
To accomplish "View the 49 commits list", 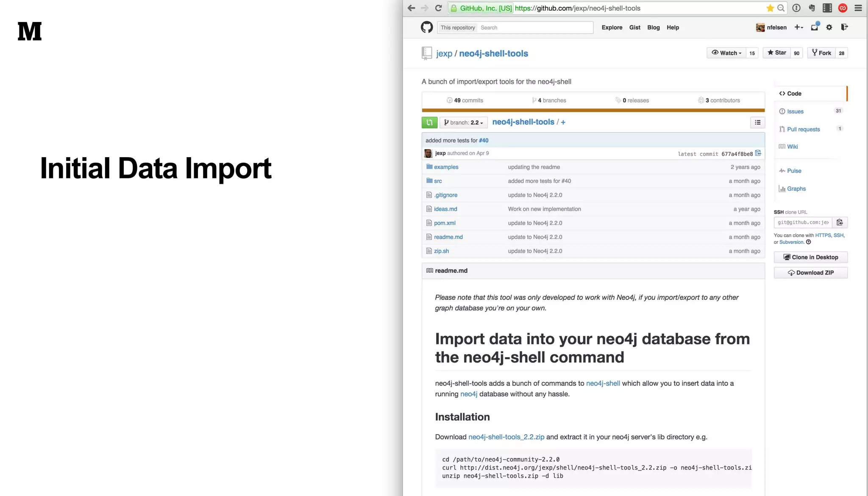I will pos(465,100).
